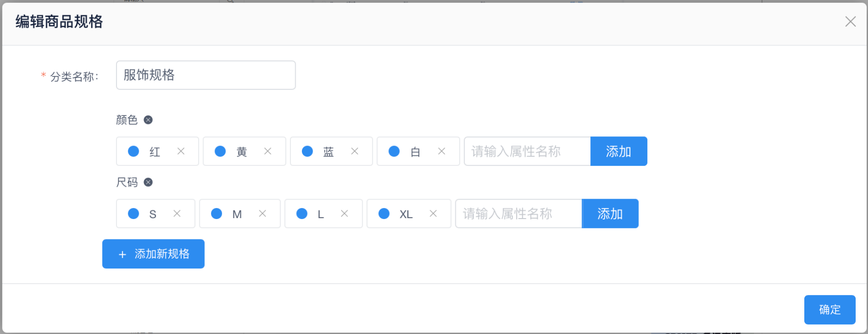Delete the 颜色 specification group
Screen dimensions: 868x334
click(148, 120)
